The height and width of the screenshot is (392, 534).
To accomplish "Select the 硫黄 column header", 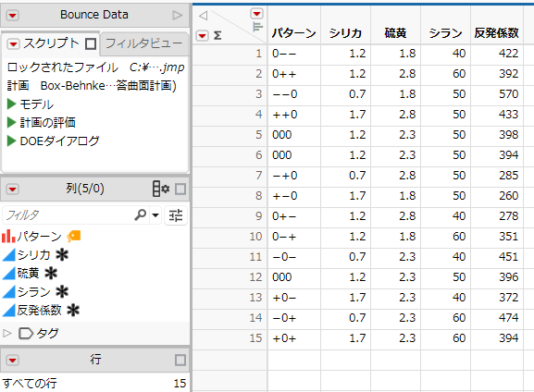I will [x=395, y=33].
